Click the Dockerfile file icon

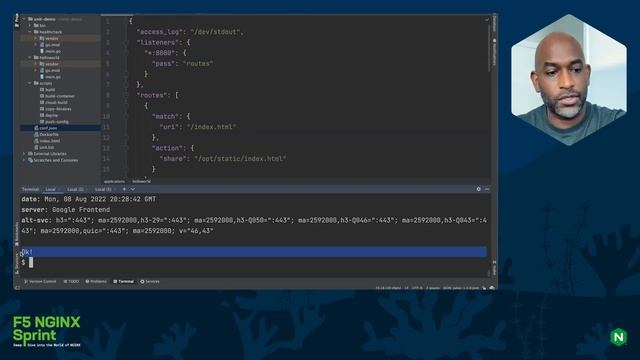36,134
